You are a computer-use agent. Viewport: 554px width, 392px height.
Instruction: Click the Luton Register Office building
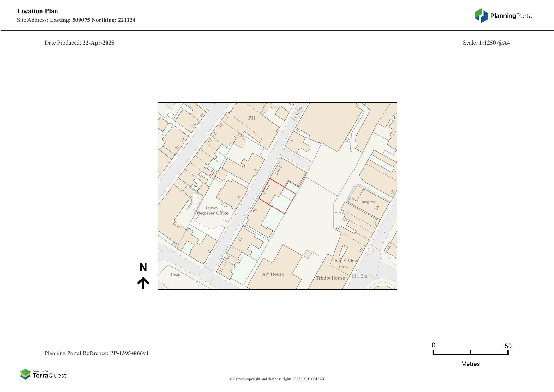tap(212, 211)
